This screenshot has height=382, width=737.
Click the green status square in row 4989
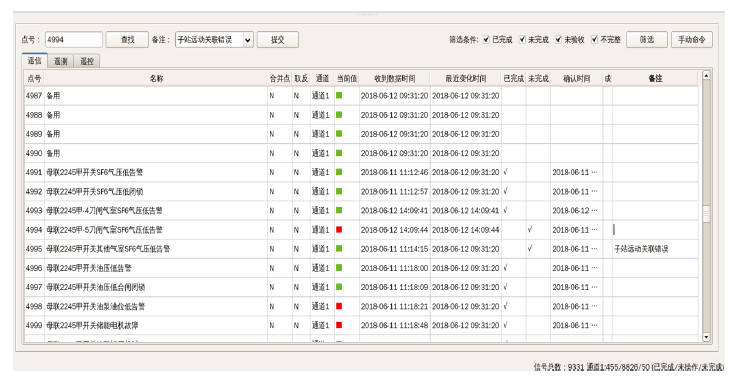[339, 134]
